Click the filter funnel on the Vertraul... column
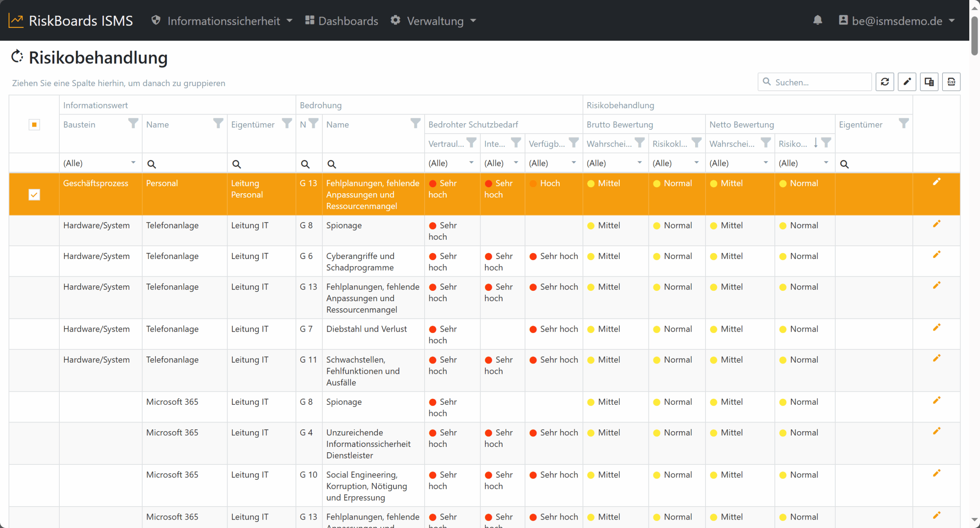The image size is (980, 528). [471, 143]
